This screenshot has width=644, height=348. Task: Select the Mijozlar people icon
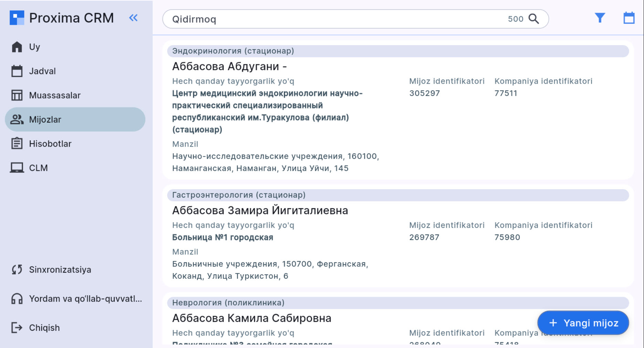point(17,119)
